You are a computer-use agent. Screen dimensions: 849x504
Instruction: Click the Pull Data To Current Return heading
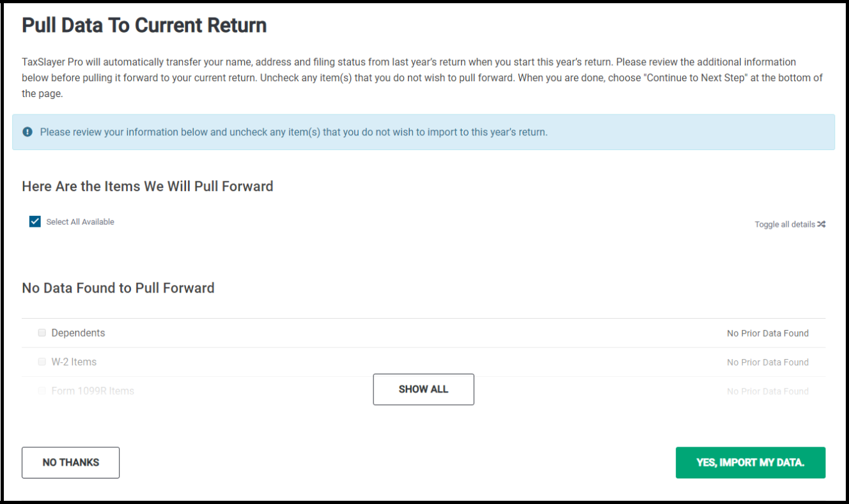[x=144, y=26]
